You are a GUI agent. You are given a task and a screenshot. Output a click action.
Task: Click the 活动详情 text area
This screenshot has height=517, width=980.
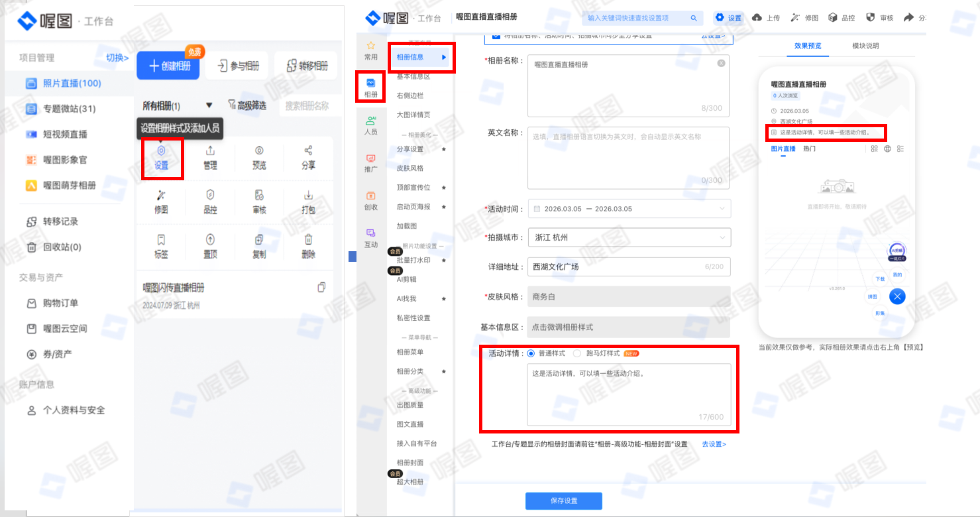[x=629, y=394]
